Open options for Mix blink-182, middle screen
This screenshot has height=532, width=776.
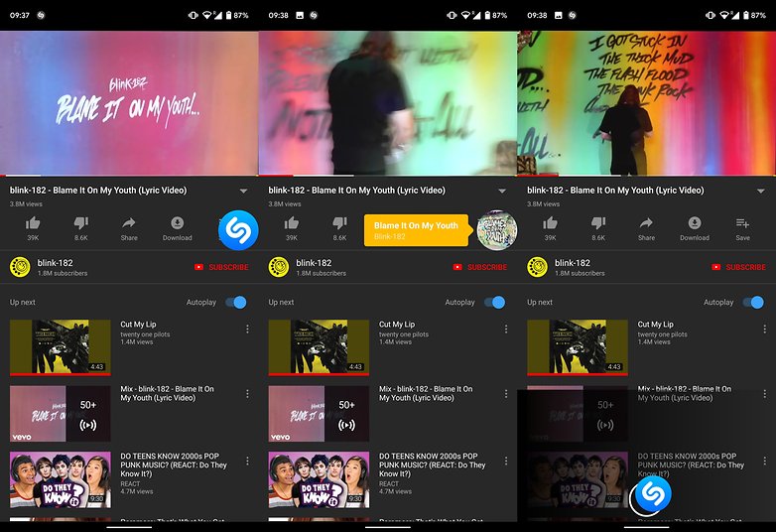[506, 394]
